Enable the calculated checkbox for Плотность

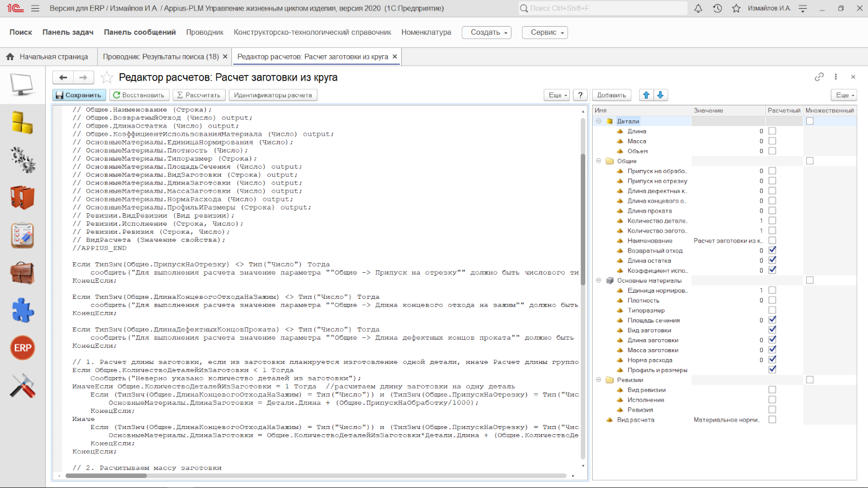click(772, 300)
